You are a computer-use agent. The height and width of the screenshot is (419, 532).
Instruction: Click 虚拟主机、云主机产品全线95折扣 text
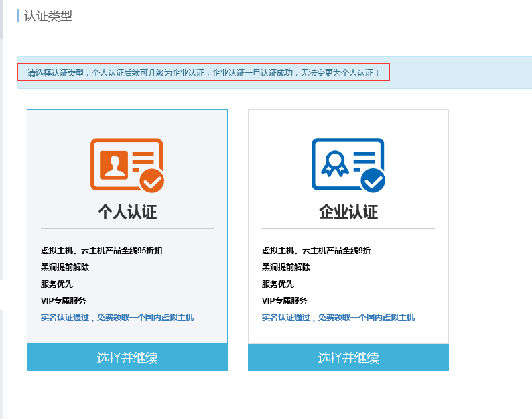coord(101,251)
